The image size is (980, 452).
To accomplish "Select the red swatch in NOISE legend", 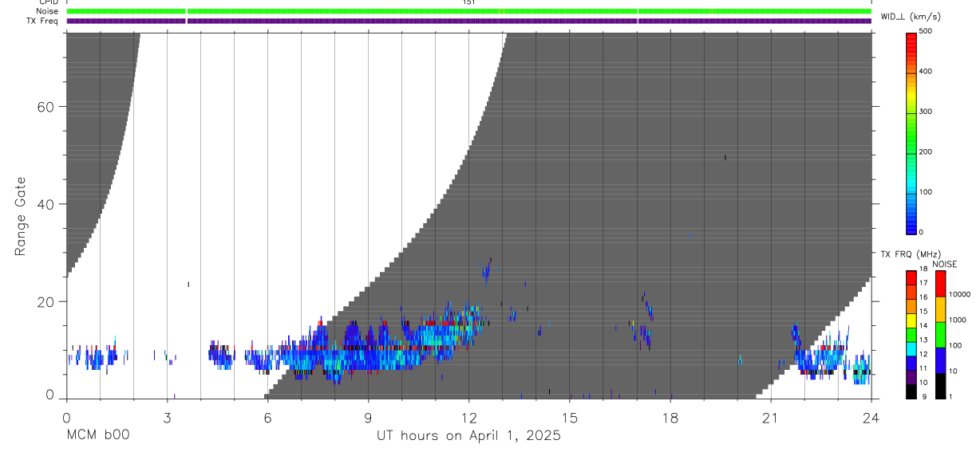I will point(940,284).
